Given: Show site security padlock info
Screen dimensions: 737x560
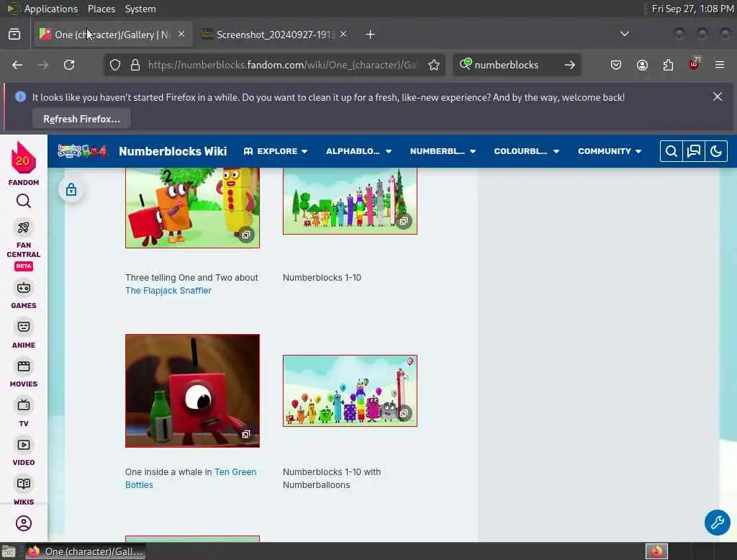Looking at the screenshot, I should [135, 65].
